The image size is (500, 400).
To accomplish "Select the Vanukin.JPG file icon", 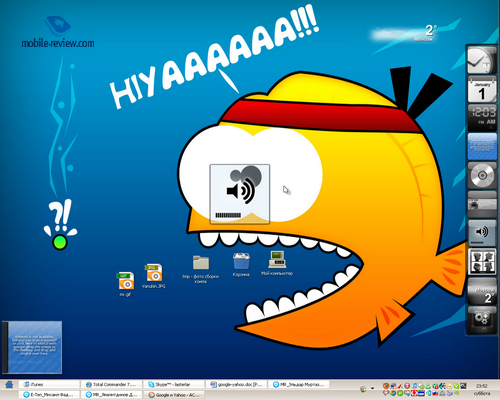I will [154, 276].
